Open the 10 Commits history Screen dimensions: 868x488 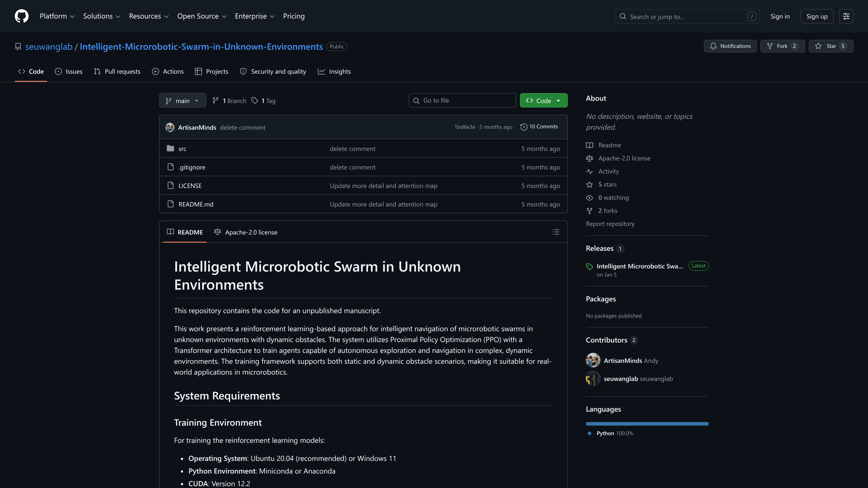point(539,127)
